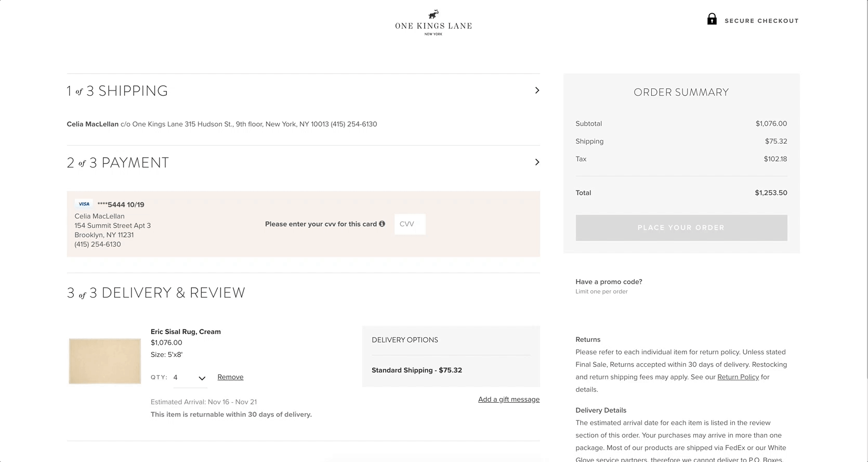Viewport: 868px width, 462px height.
Task: Click the Place Your Order button
Action: point(681,228)
